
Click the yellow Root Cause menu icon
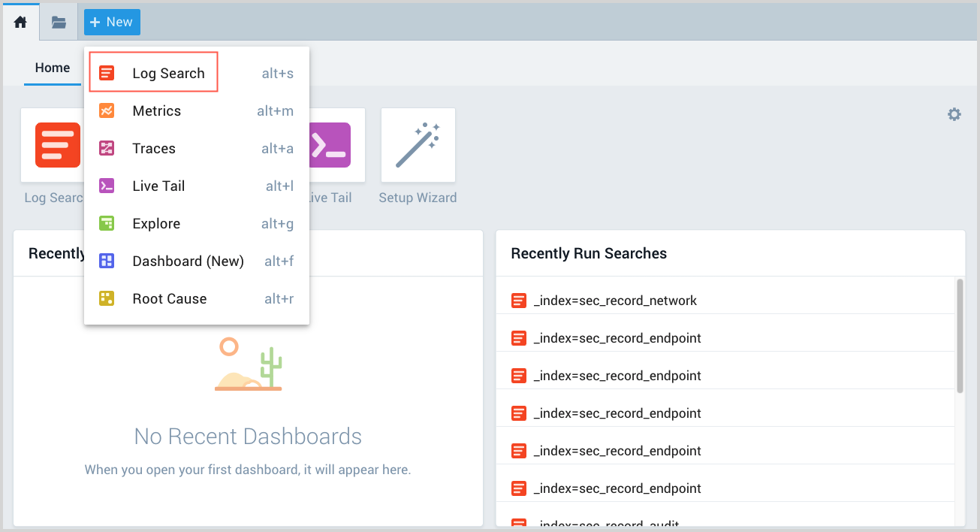click(x=107, y=298)
